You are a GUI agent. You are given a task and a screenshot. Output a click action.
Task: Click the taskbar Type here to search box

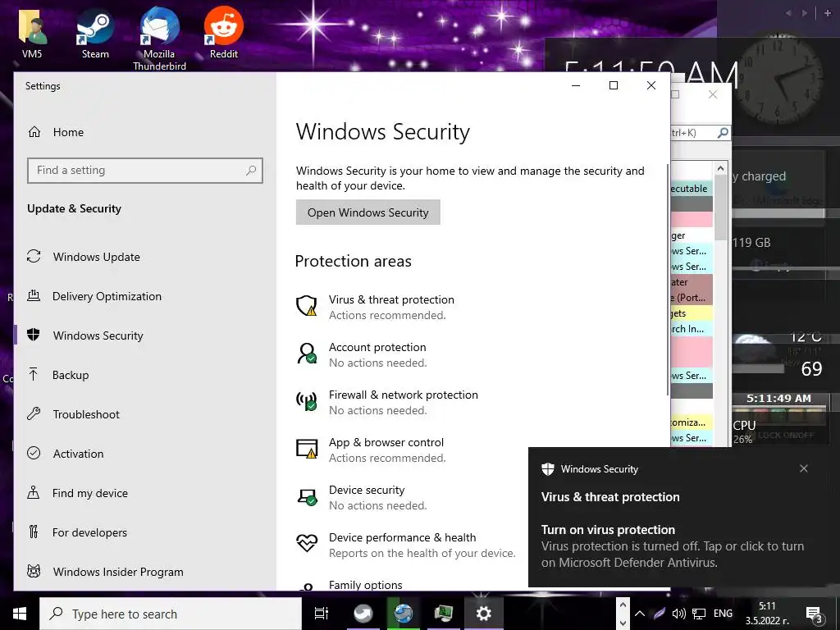[171, 614]
